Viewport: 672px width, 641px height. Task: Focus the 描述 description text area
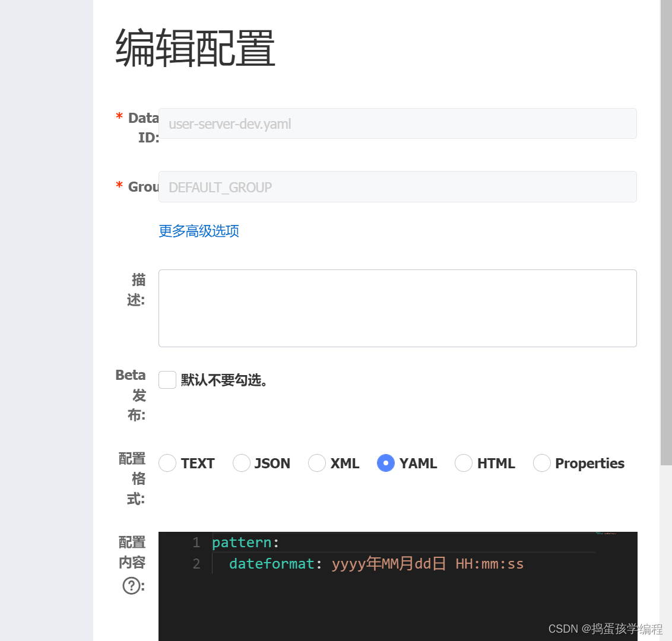[x=397, y=308]
